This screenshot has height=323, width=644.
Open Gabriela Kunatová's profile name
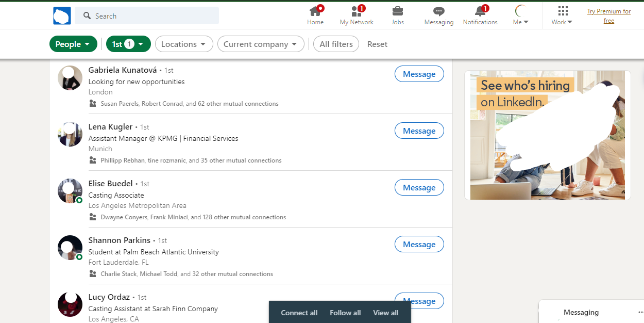(123, 70)
